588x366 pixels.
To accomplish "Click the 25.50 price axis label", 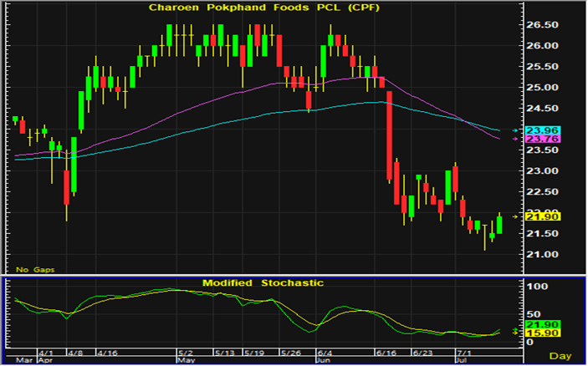I will pyautogui.click(x=542, y=67).
